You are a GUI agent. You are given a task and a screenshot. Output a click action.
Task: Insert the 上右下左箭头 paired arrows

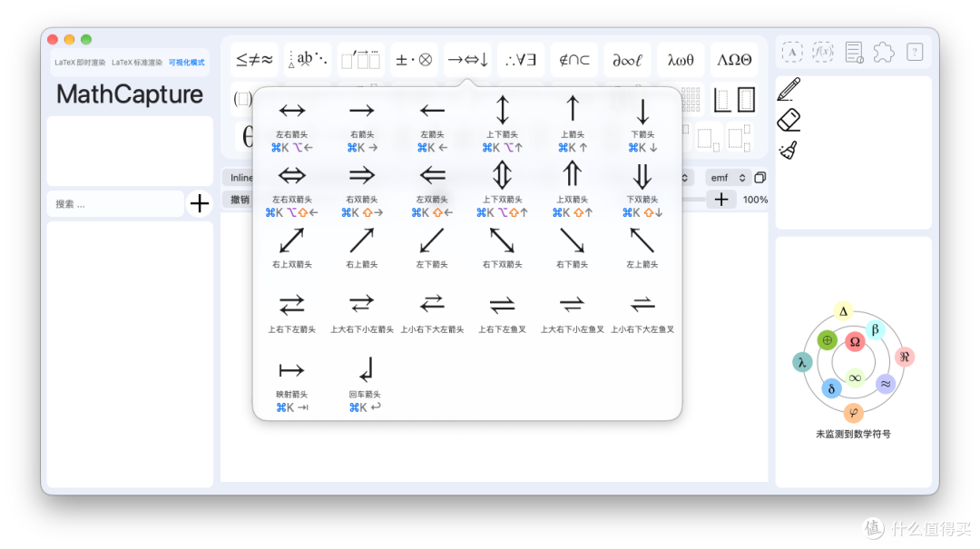pyautogui.click(x=292, y=305)
